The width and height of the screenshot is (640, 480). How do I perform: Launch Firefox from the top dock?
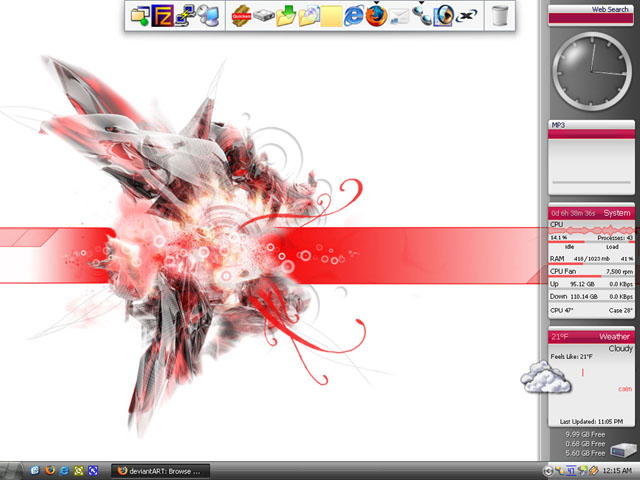click(x=376, y=16)
